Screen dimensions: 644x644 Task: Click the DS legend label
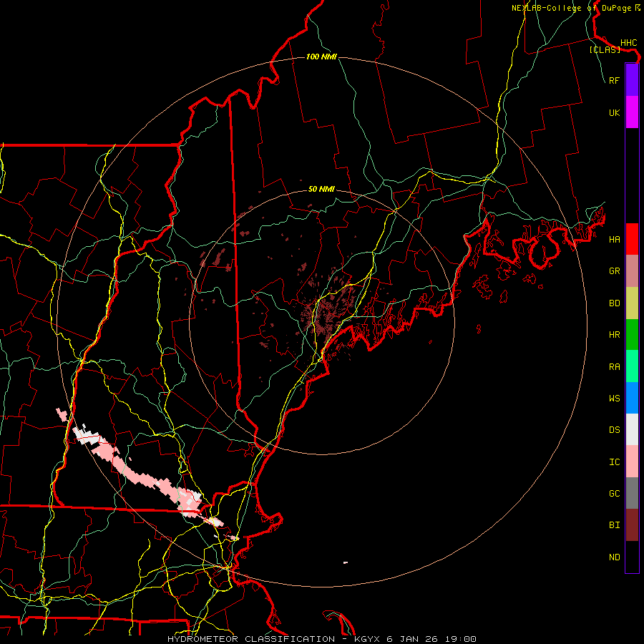(614, 430)
